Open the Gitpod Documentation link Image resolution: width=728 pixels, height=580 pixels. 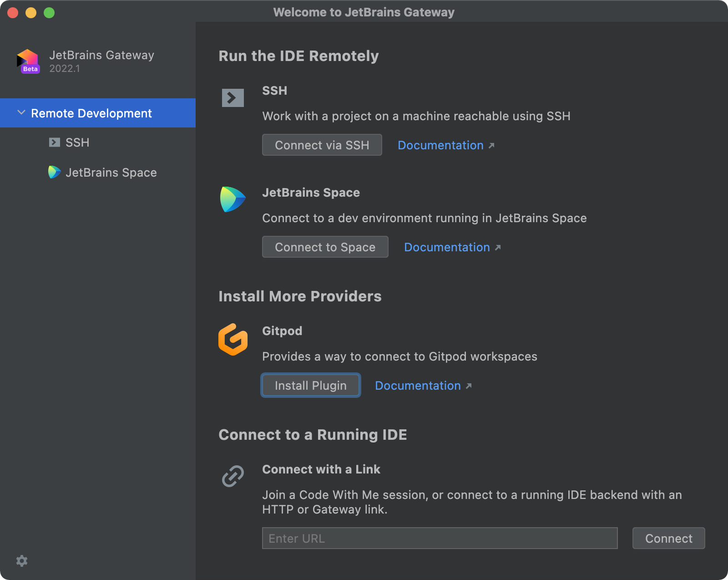tap(418, 386)
